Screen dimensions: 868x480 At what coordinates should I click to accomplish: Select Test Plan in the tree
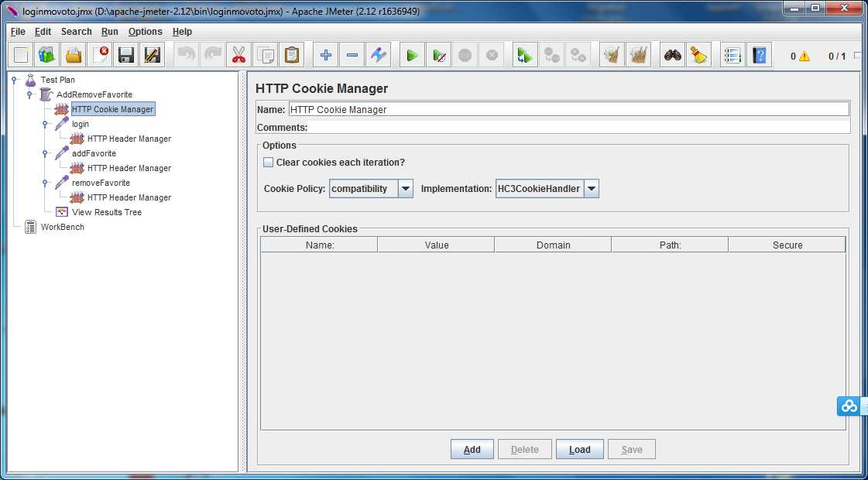[57, 80]
